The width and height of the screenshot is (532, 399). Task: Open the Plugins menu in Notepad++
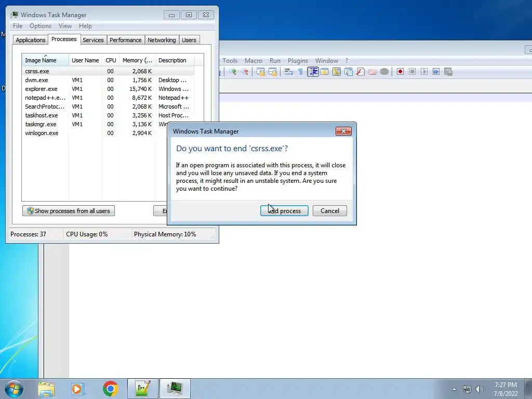click(x=298, y=61)
